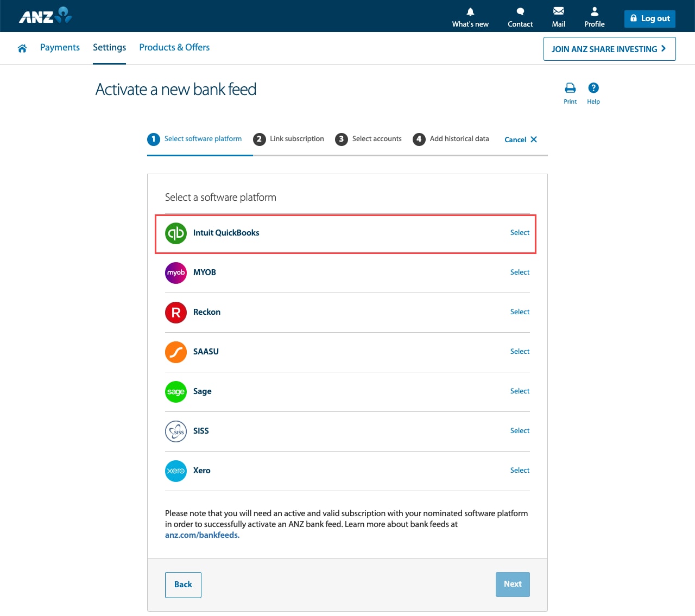695x616 pixels.
Task: Click the Cancel link text
Action: click(x=515, y=139)
